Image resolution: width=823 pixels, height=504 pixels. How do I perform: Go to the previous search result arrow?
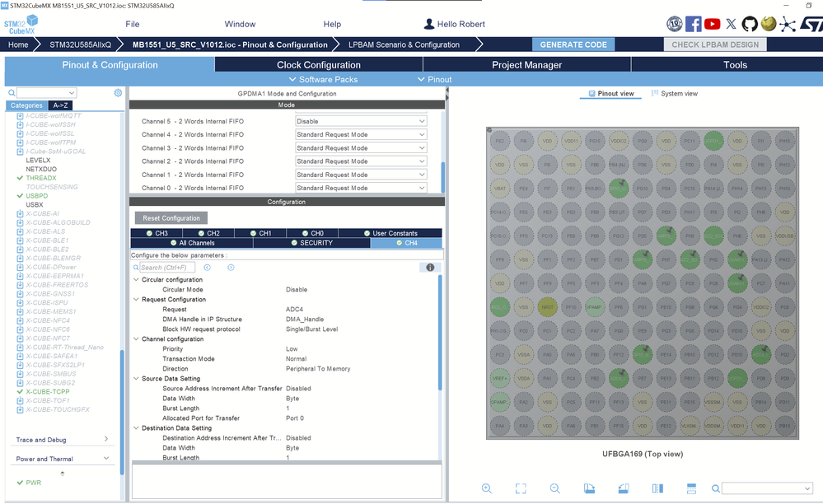point(208,268)
